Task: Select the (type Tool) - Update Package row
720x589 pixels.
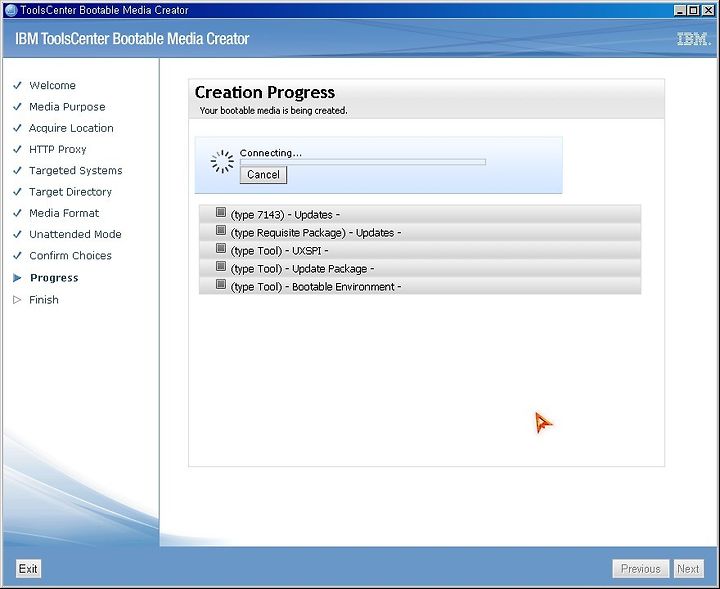Action: tap(420, 268)
